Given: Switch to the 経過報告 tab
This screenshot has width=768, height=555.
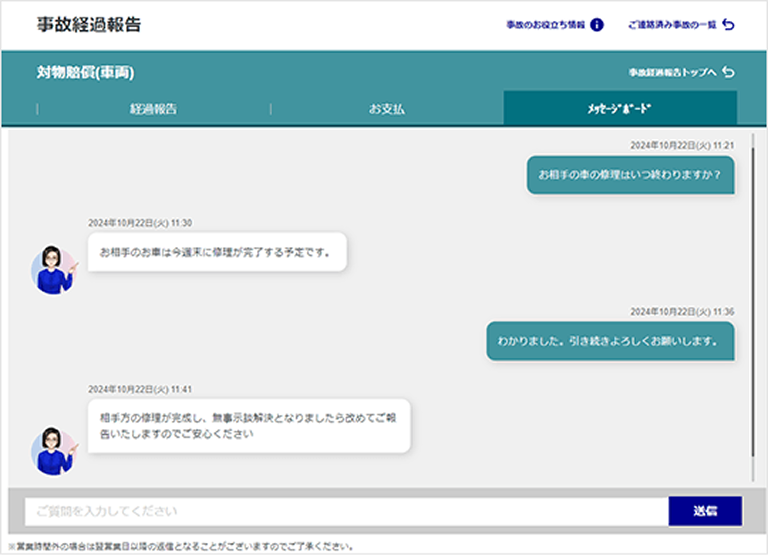Looking at the screenshot, I should pyautogui.click(x=153, y=109).
